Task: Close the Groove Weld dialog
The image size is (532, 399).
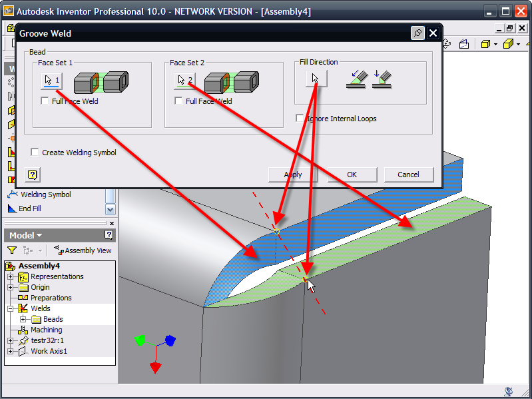Action: (x=433, y=33)
